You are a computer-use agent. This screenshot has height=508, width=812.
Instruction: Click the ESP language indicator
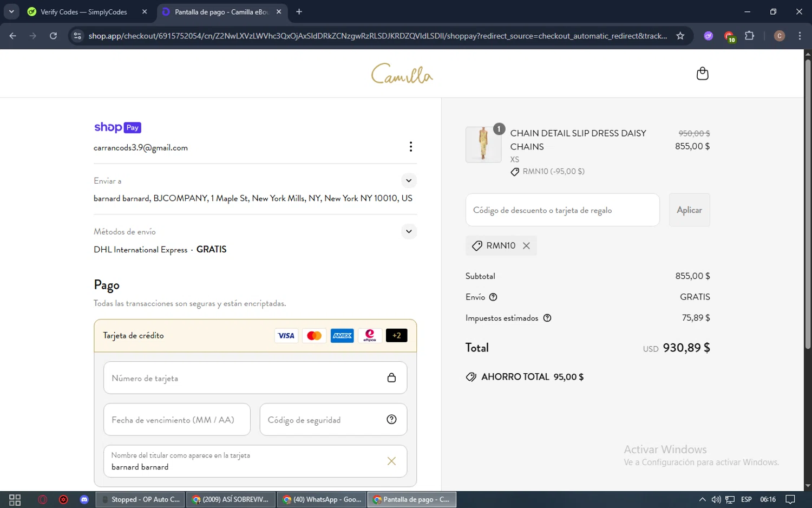[x=746, y=499]
